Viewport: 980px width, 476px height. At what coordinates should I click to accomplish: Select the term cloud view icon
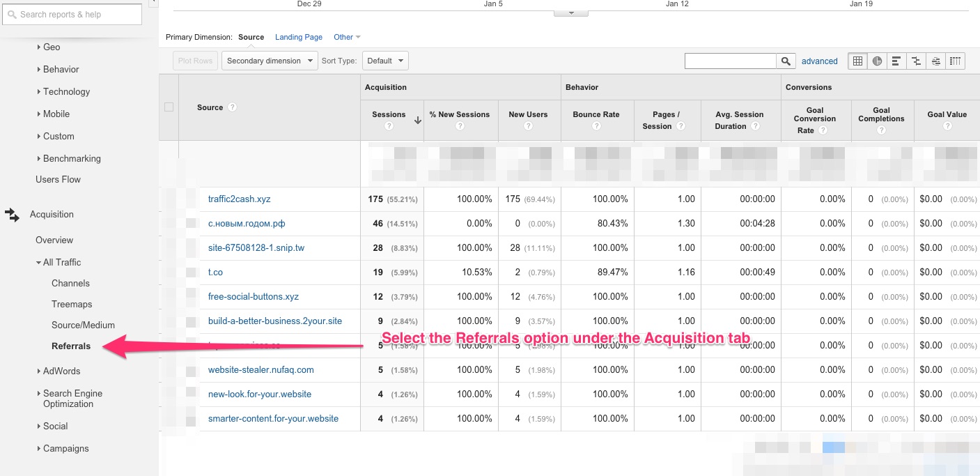tap(935, 61)
